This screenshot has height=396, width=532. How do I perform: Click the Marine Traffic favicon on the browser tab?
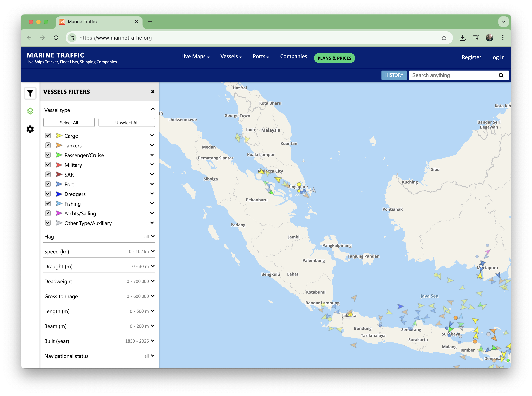[62, 22]
